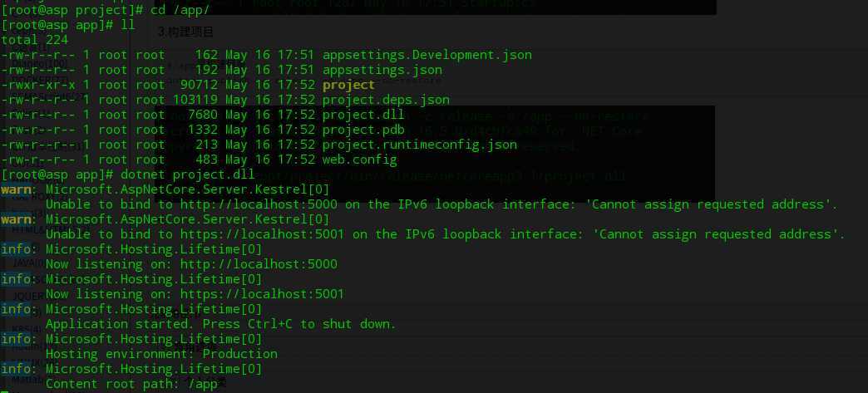Select the appsettings.json file entry
This screenshot has width=868, height=393.
pos(382,70)
